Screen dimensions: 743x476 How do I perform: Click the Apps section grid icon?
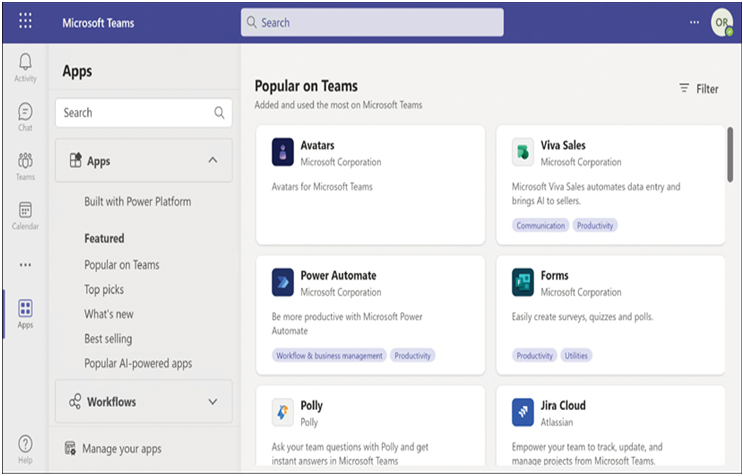(x=75, y=161)
